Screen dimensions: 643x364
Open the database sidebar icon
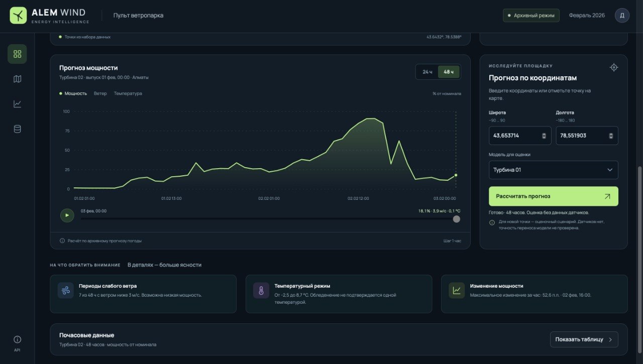pyautogui.click(x=17, y=129)
